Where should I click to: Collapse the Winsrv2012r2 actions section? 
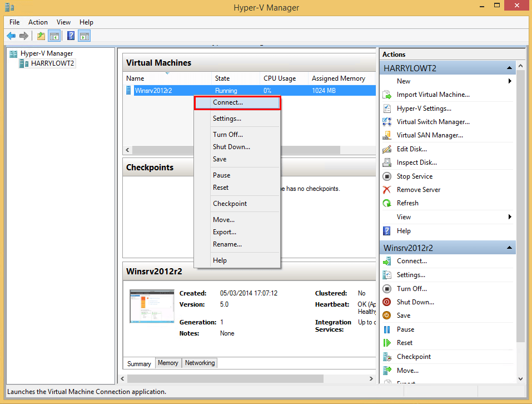click(509, 247)
